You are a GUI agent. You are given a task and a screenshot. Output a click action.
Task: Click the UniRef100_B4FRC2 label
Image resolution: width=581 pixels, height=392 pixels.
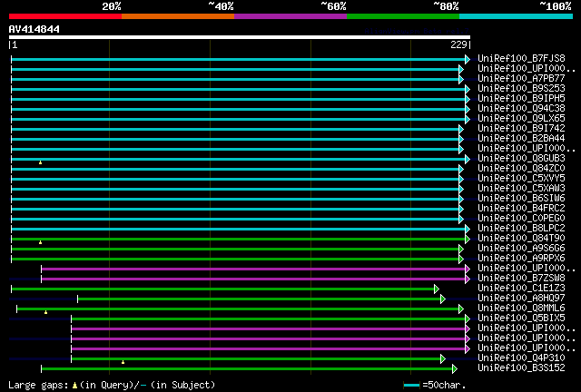[521, 208]
